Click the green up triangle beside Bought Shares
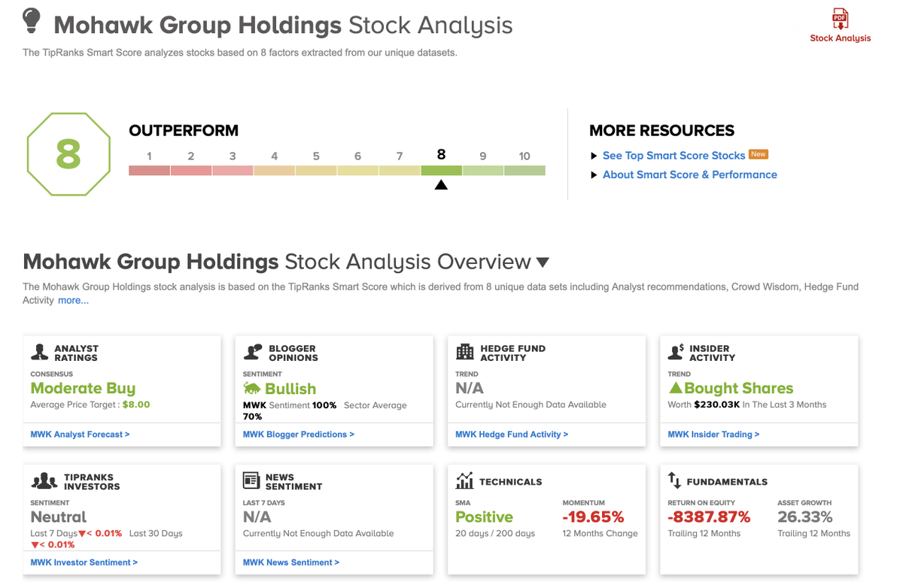This screenshot has width=903, height=588. point(675,388)
